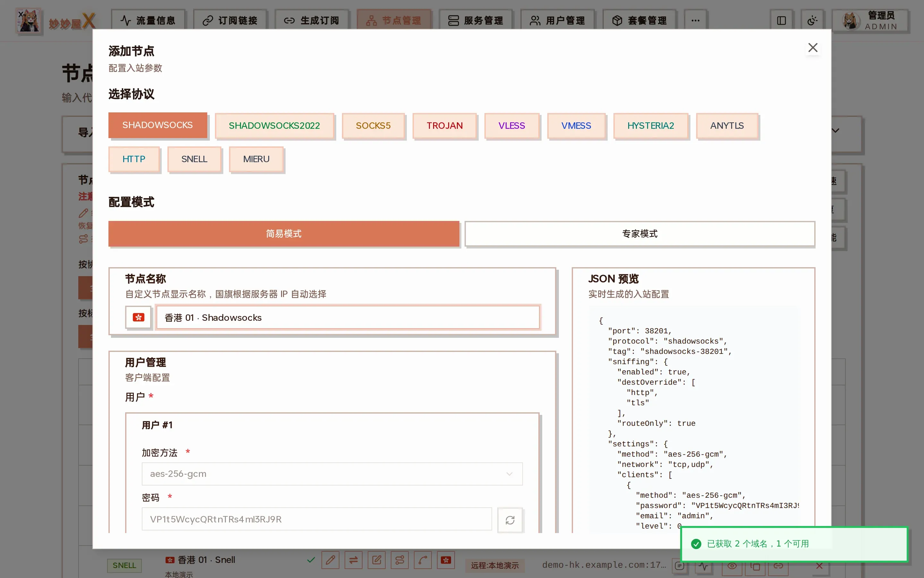Select the HYSTERIA2 protocol button
The height and width of the screenshot is (578, 924).
point(651,125)
